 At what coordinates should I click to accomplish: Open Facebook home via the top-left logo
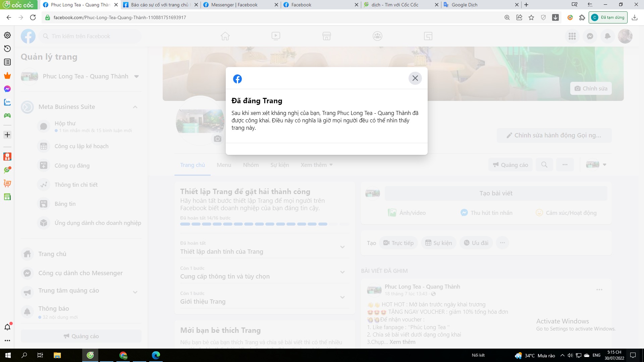[28, 36]
